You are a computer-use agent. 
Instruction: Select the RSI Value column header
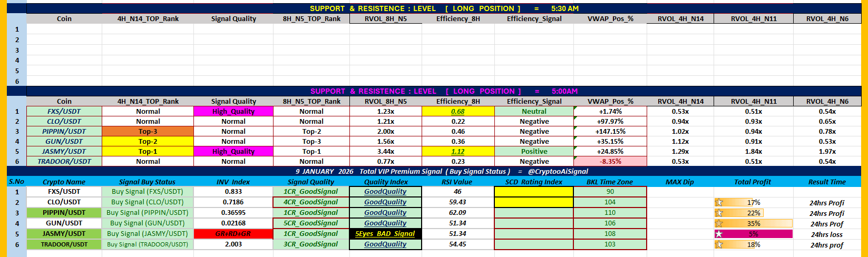[457, 182]
